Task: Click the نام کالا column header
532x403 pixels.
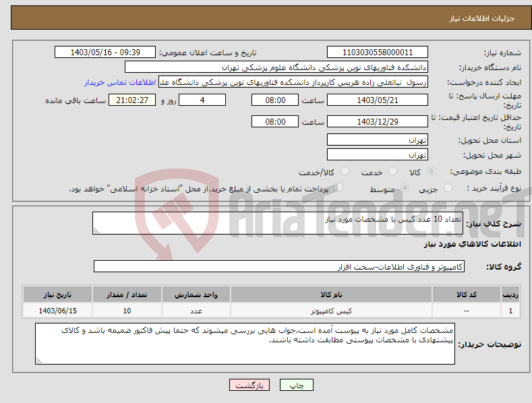Action: coord(331,294)
